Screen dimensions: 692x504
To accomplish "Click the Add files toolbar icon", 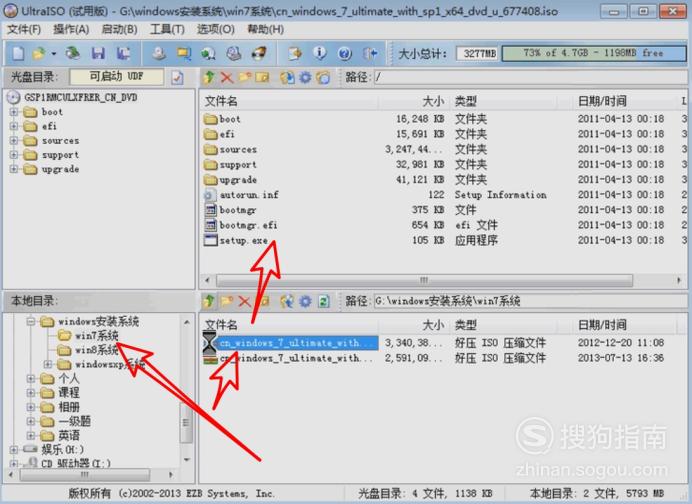I will click(x=295, y=53).
